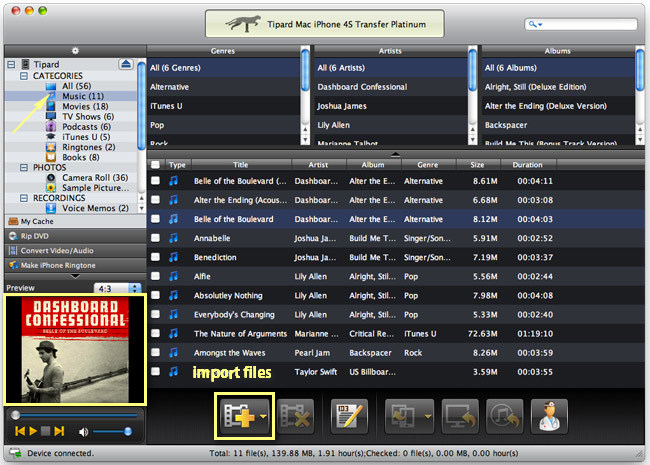Click music note icon of Alfie row
This screenshot has width=650, height=465.
pyautogui.click(x=173, y=276)
